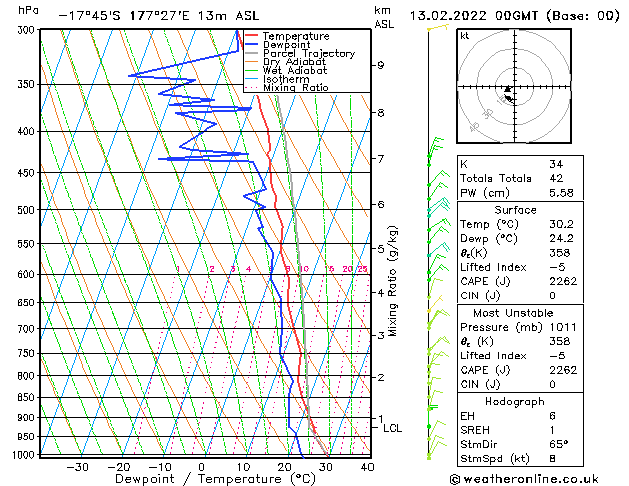Screen dimensions: 629x486
Task: Click the Mixing Ratio (g/kg) axis title
Action: click(x=392, y=281)
